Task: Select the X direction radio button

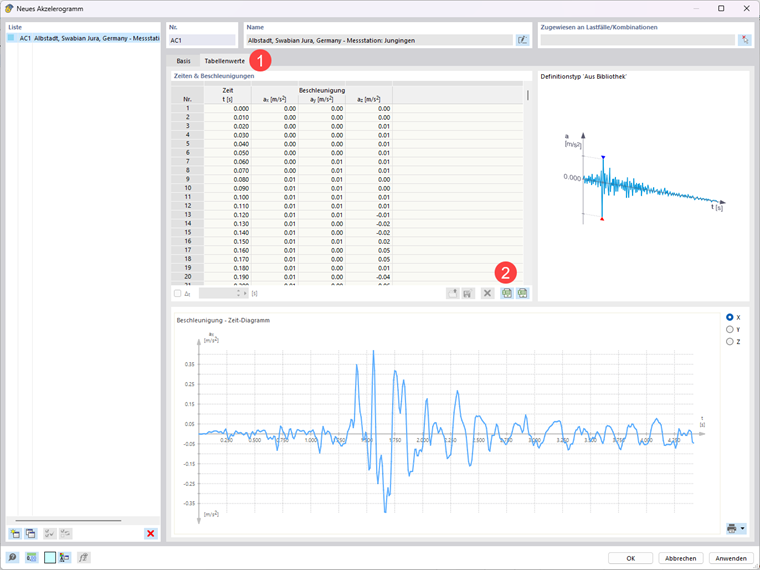Action: point(729,317)
